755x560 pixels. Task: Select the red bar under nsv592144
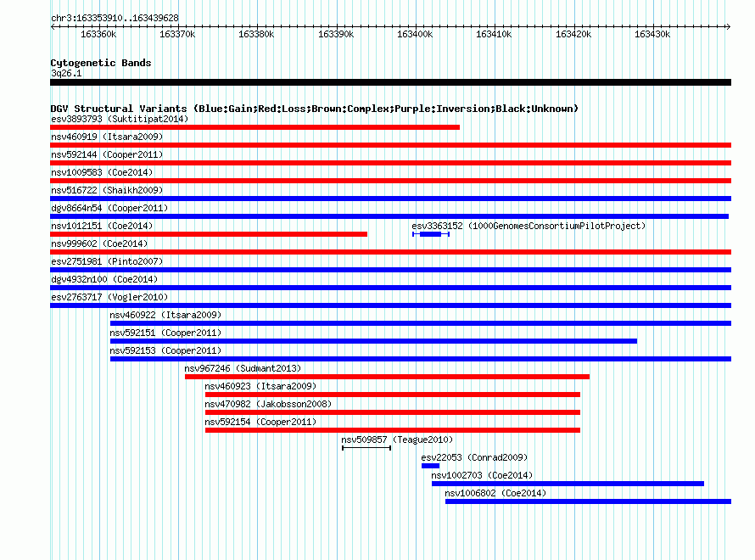(390, 163)
